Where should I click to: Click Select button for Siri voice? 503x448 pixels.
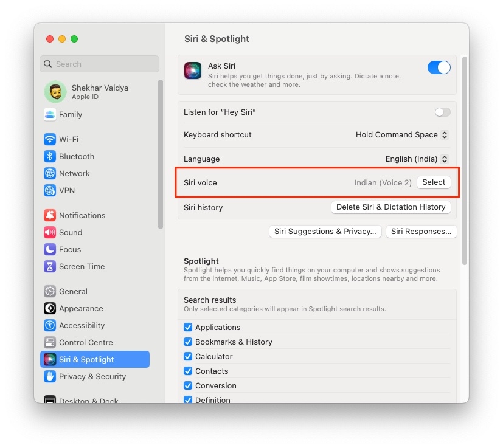point(434,182)
